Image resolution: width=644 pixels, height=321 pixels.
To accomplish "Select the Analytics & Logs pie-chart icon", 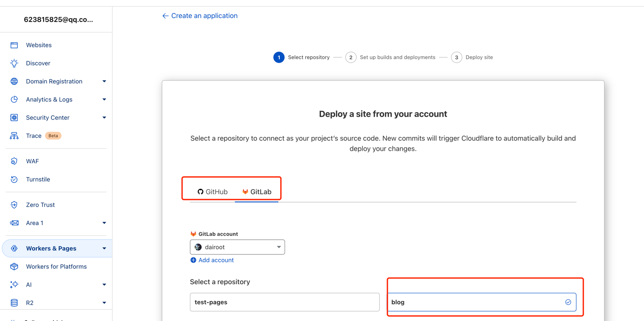I will point(14,99).
